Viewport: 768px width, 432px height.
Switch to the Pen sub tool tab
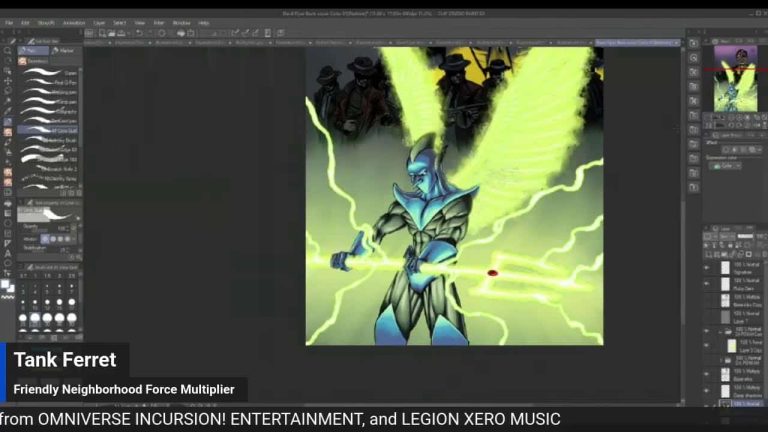pyautogui.click(x=32, y=49)
